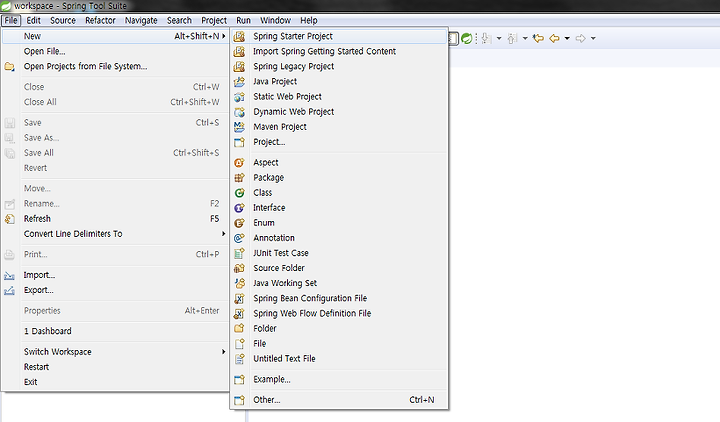Screen dimensions: 720x422
Task: Click the Import menu icon
Action: [9, 276]
